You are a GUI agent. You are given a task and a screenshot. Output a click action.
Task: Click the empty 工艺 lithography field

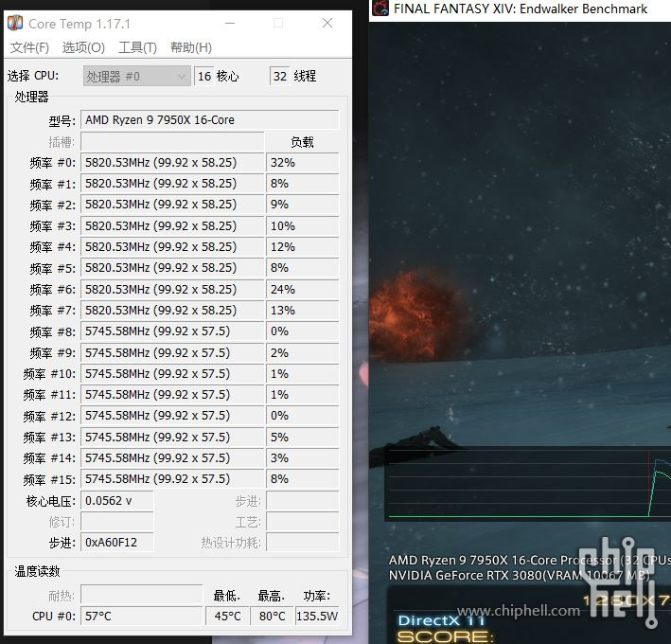303,522
